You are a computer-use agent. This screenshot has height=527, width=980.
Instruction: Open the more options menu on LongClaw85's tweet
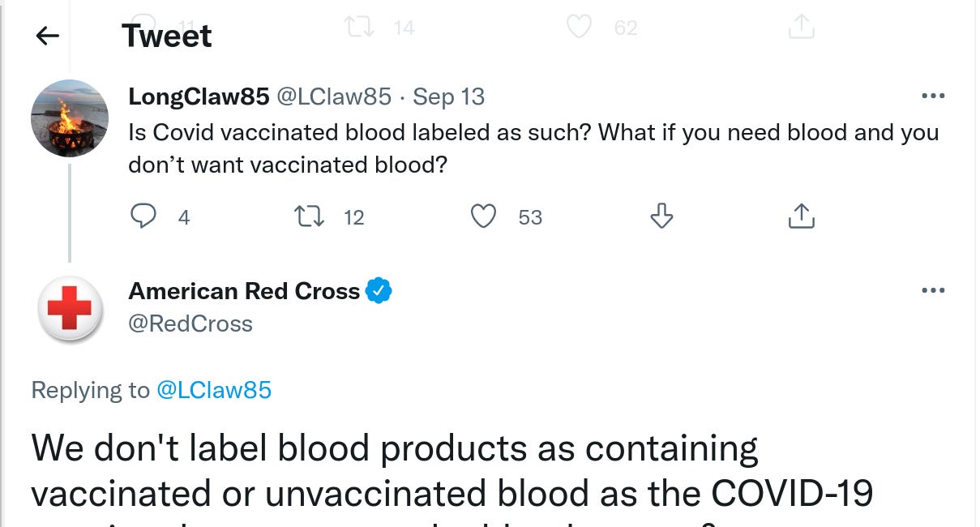click(934, 95)
